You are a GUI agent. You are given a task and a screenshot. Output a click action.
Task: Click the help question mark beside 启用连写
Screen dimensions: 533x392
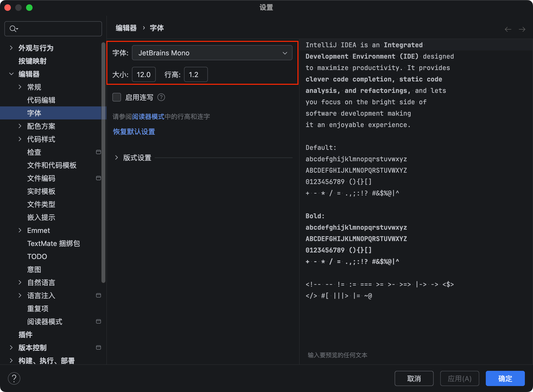(161, 97)
